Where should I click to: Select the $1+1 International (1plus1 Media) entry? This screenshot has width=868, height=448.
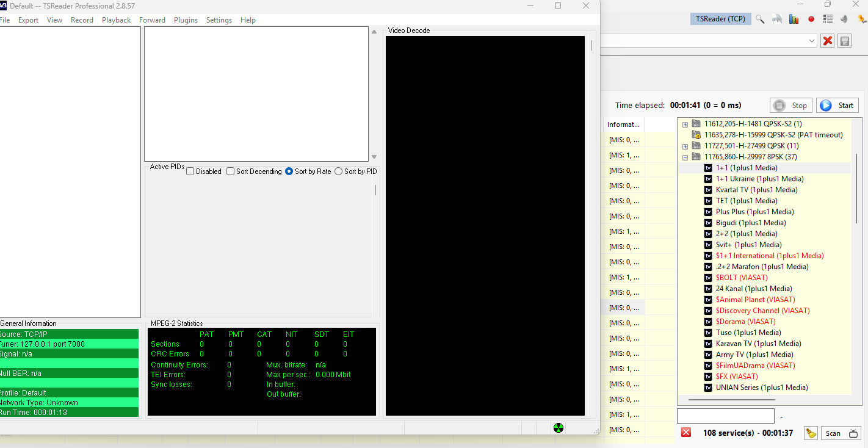(x=770, y=256)
